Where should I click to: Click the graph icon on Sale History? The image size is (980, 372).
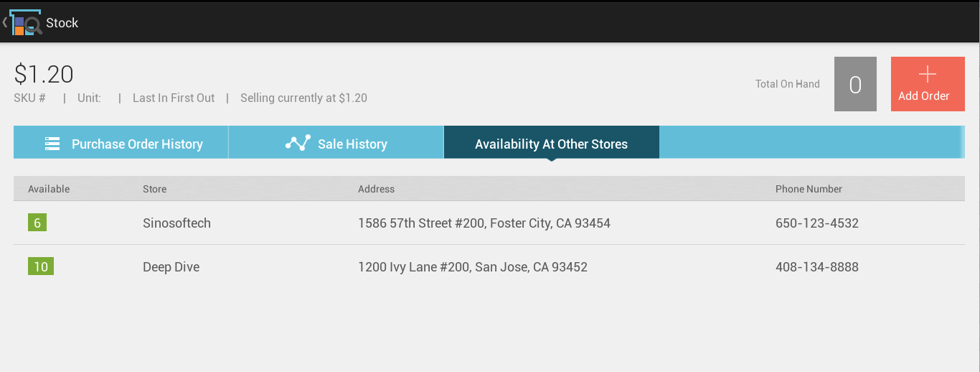pos(298,142)
